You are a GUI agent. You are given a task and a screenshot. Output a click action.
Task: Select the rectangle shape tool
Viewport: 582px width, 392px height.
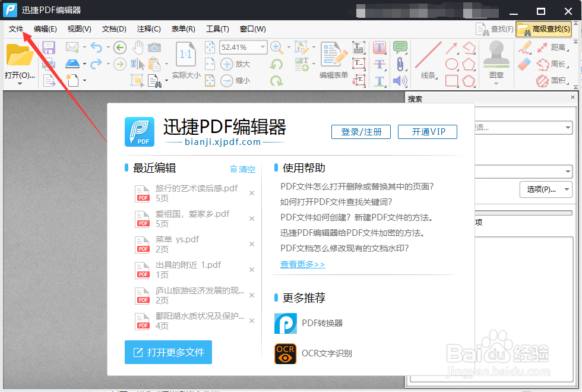tap(451, 81)
